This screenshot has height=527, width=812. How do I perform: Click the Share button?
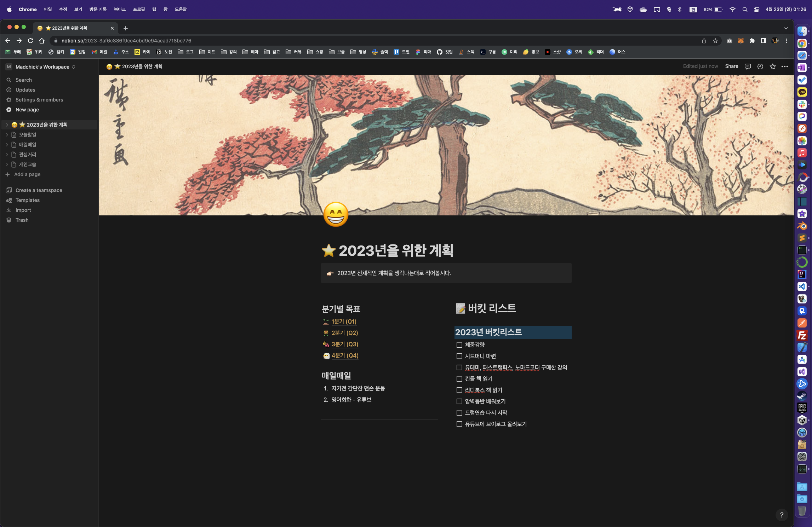click(x=731, y=66)
